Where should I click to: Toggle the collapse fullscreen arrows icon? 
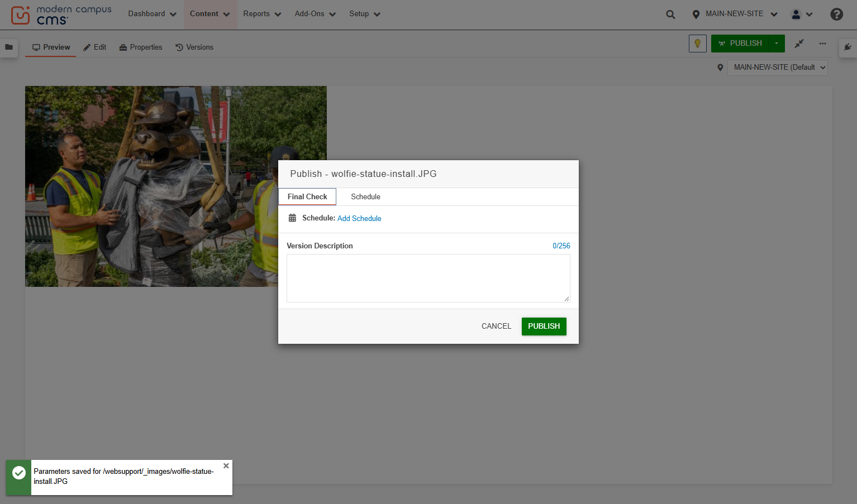799,44
